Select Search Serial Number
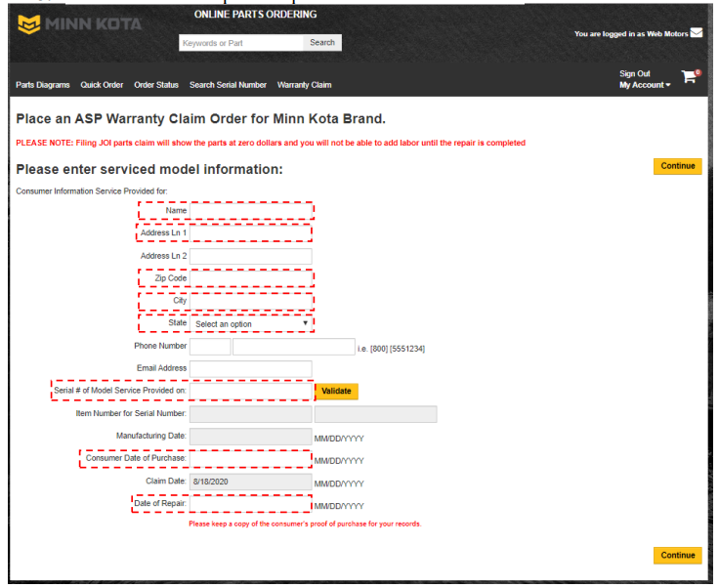 [x=228, y=85]
